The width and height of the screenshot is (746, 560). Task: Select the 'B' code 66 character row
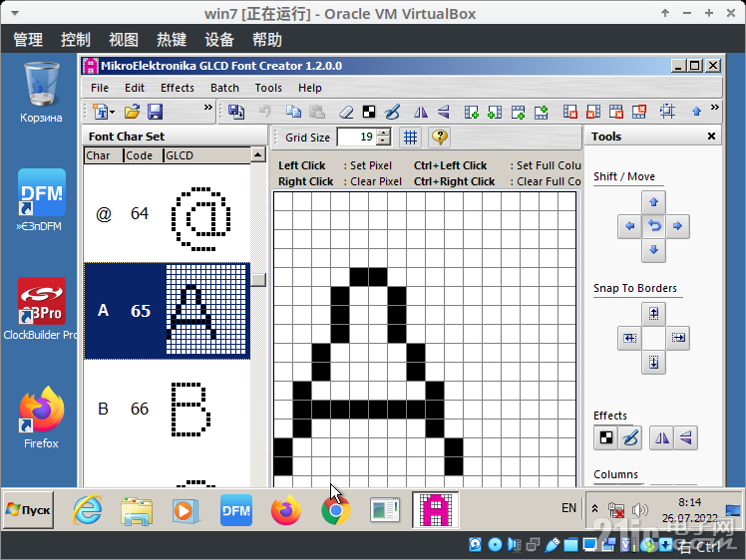167,409
